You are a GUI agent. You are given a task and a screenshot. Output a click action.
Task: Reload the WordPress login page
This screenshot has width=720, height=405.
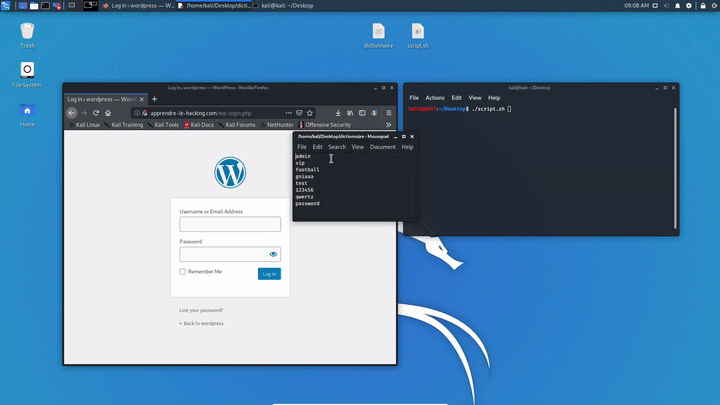[x=96, y=113]
